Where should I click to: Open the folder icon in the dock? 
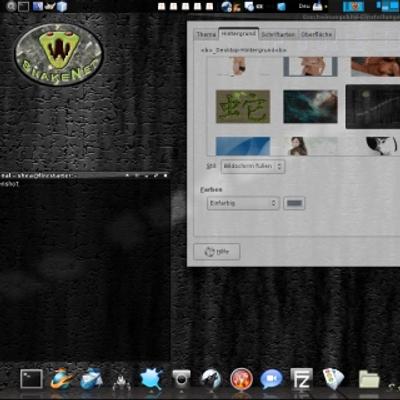[x=369, y=379]
